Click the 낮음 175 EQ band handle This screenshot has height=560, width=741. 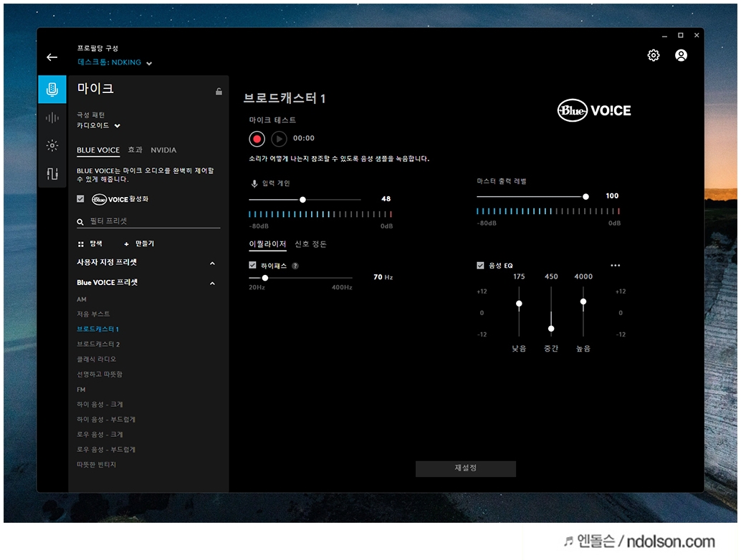pos(519,304)
